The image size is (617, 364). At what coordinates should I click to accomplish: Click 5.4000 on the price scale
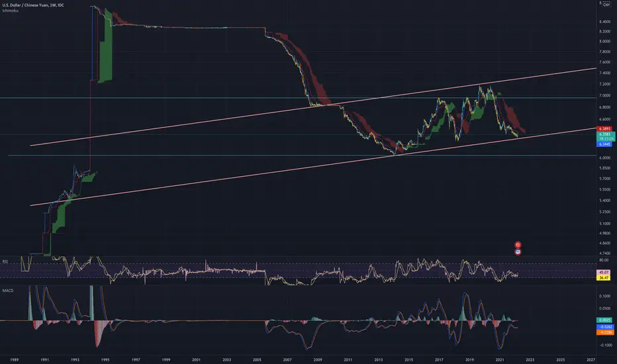[605, 201]
